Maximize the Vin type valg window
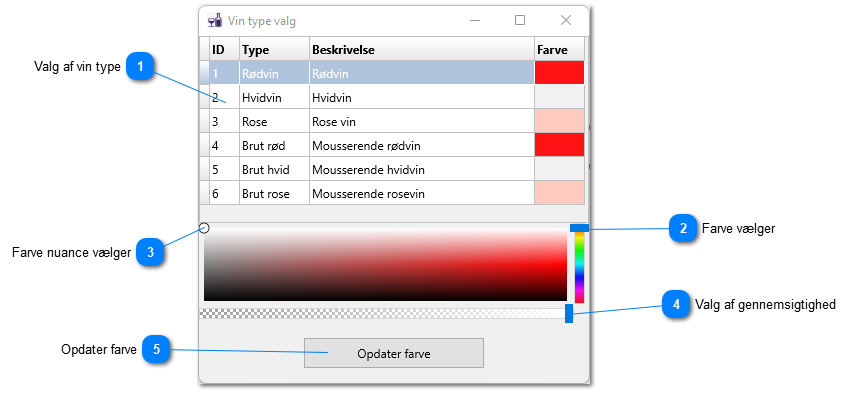Image resolution: width=852 pixels, height=393 pixels. 520,21
